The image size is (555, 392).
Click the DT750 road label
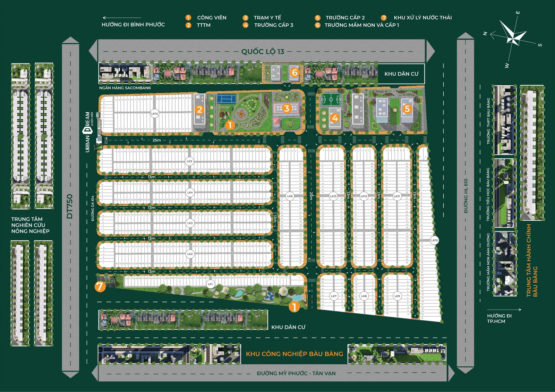coord(70,206)
